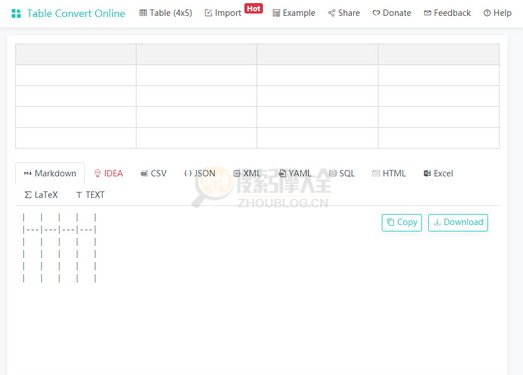Download the converted table
Screen dimensions: 523x375
[458, 223]
